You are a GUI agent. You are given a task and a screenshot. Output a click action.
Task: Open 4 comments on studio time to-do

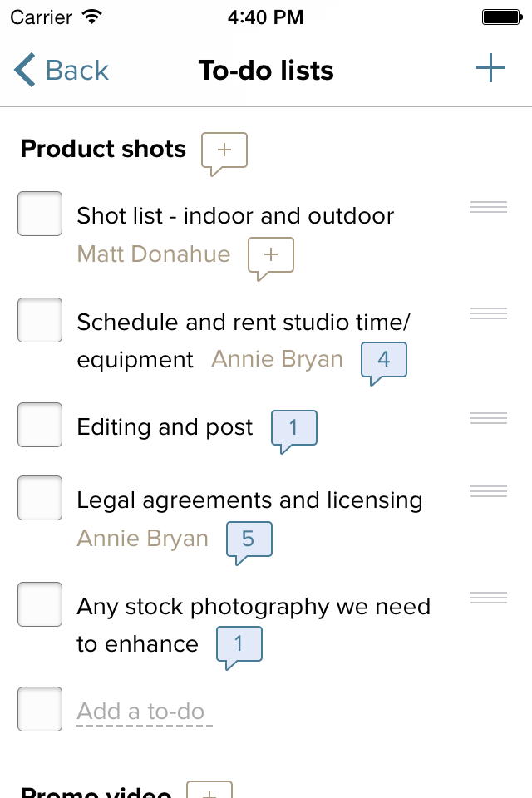(383, 360)
